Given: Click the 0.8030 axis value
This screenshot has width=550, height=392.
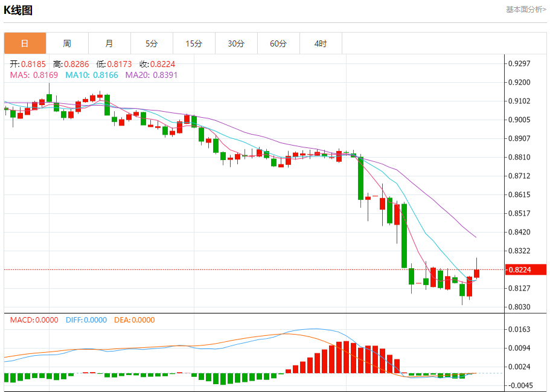Looking at the screenshot, I should [519, 307].
